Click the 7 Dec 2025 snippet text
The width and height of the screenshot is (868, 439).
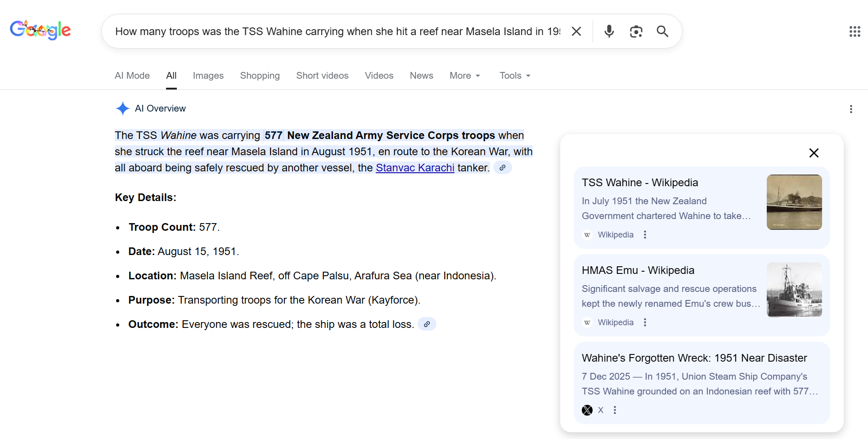click(700, 384)
